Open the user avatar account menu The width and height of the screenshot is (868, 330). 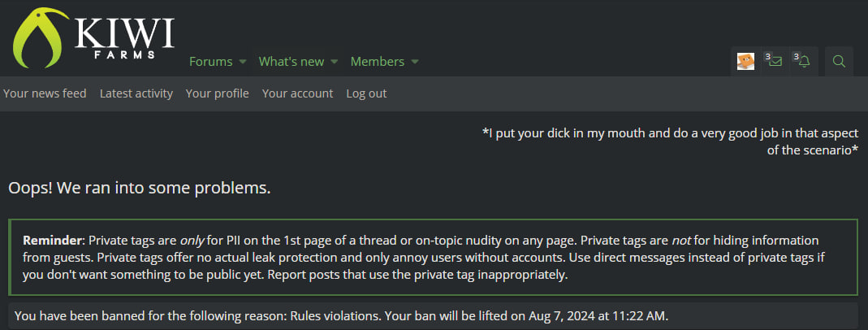(745, 61)
